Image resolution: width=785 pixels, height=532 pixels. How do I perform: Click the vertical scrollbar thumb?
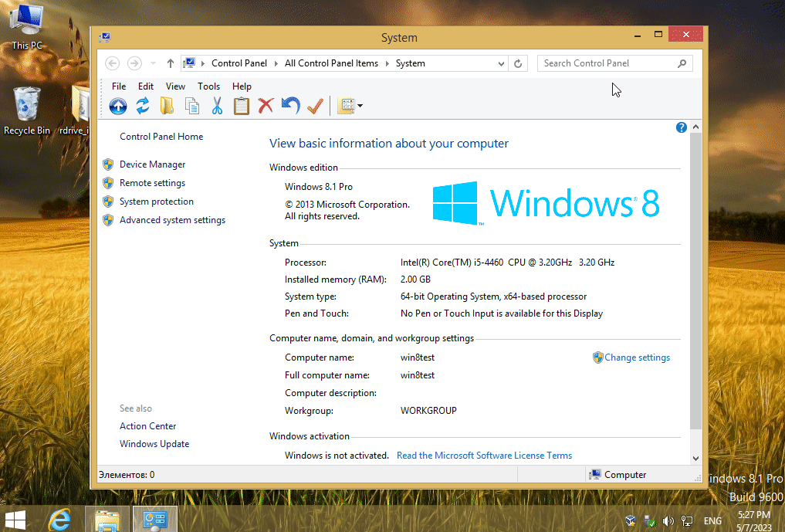click(695, 280)
